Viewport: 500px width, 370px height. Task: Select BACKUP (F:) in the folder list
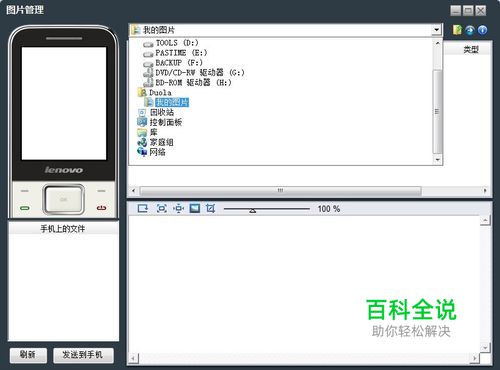[179, 63]
